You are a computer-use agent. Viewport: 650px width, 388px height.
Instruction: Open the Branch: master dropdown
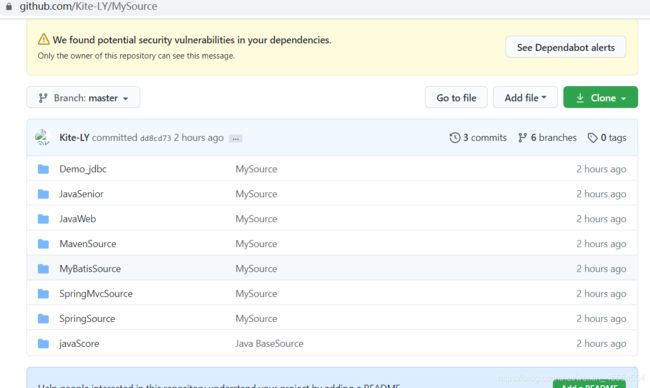(83, 98)
